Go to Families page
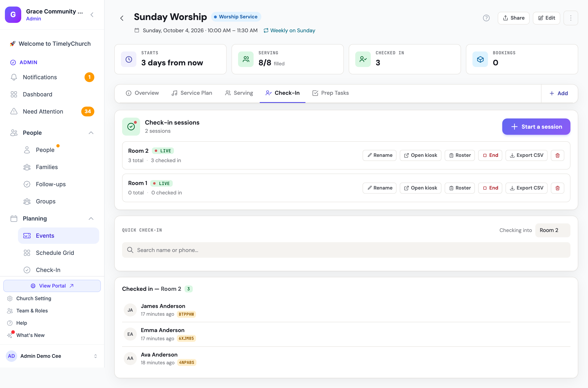Viewport: 588px width, 388px height. (59, 167)
